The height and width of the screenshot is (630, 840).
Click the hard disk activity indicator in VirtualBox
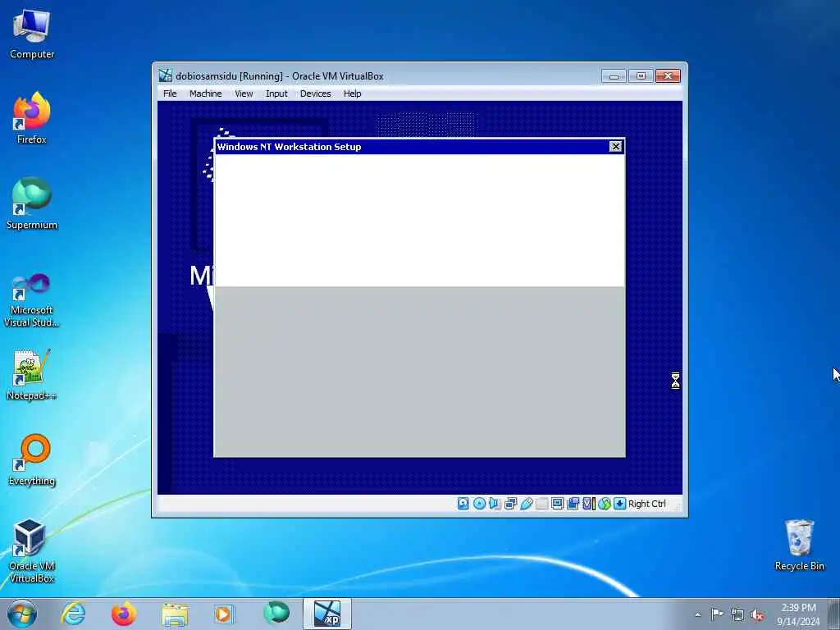[x=463, y=504]
